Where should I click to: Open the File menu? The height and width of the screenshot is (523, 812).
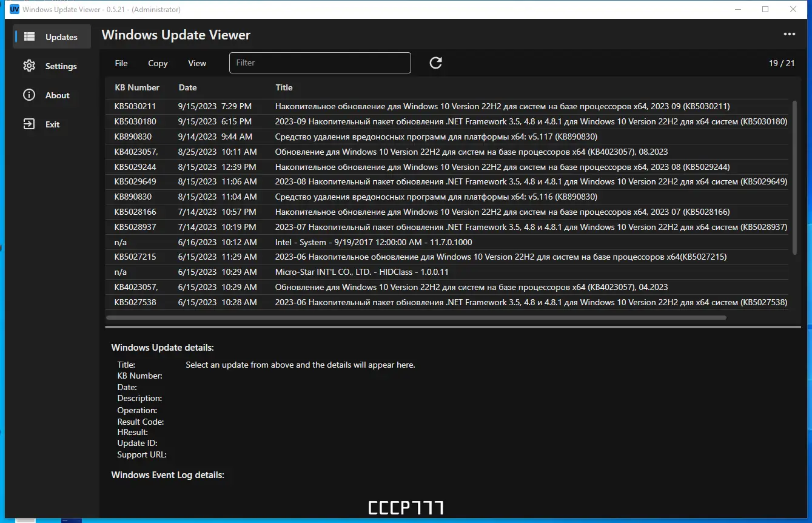(x=121, y=63)
